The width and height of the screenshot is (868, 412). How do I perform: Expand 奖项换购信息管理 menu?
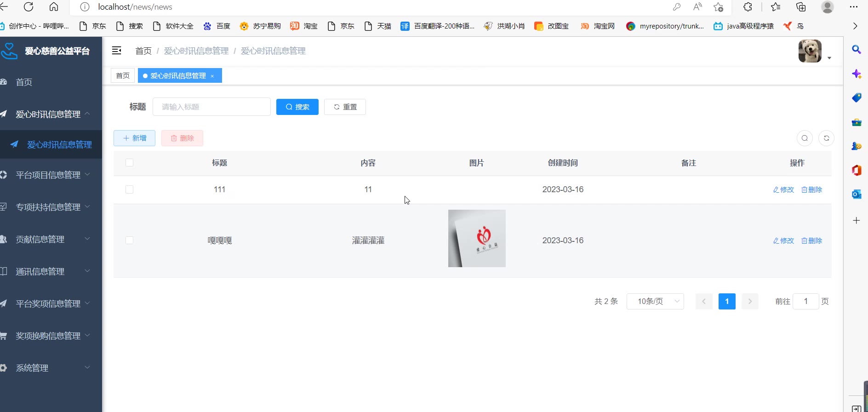click(51, 336)
